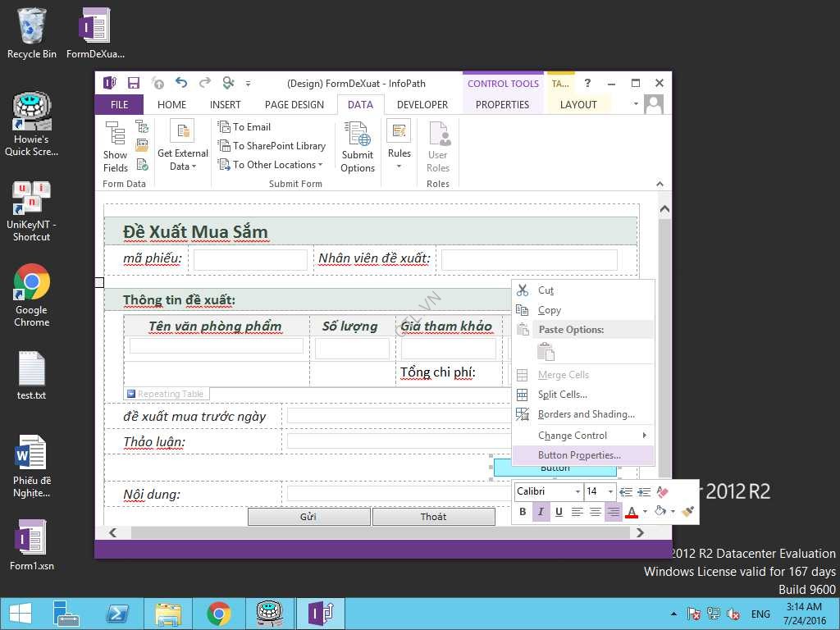Toggle Bold in the mini toolbar

tap(523, 512)
